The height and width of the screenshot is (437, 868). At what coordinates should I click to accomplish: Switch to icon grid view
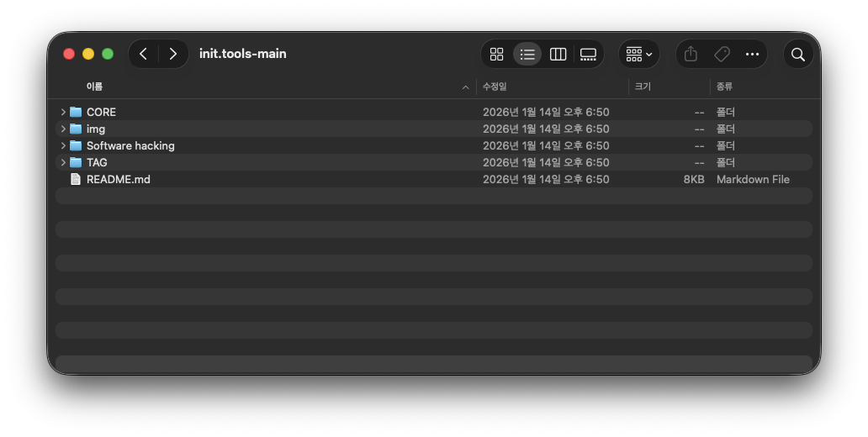tap(496, 54)
